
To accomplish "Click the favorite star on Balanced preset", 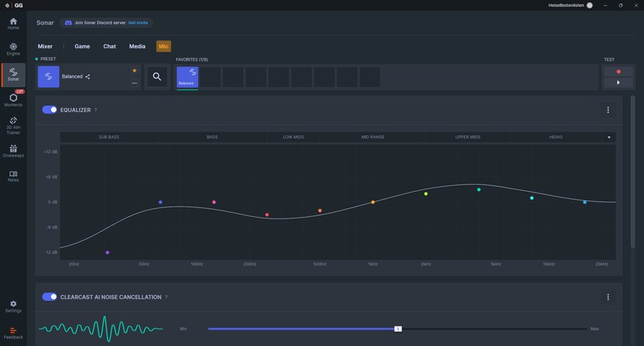I will [135, 70].
